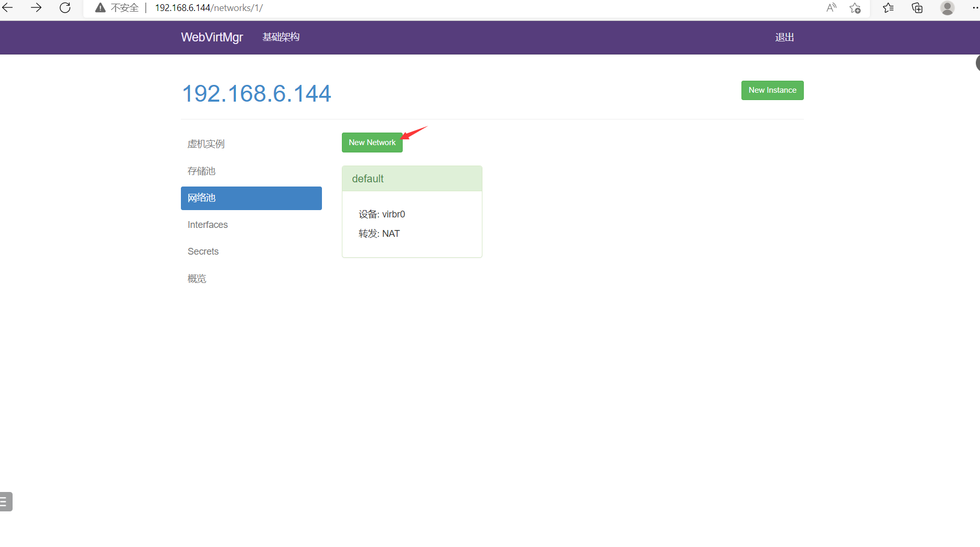Open the WebVirtMgr home link
The image size is (980, 547).
tap(212, 37)
